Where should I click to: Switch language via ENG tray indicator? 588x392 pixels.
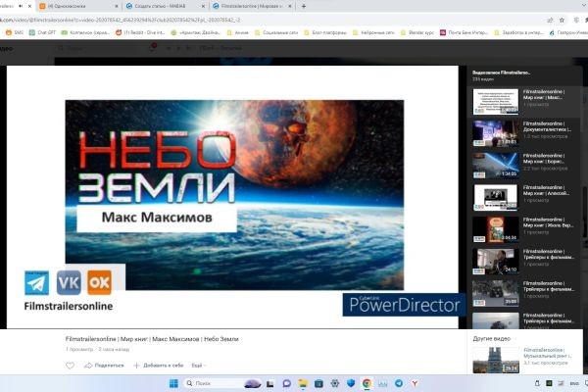tap(573, 383)
